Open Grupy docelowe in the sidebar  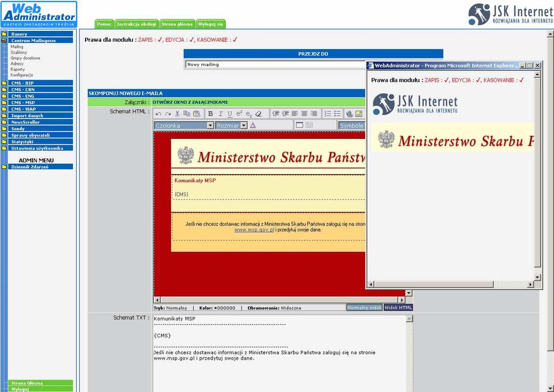pyautogui.click(x=25, y=58)
